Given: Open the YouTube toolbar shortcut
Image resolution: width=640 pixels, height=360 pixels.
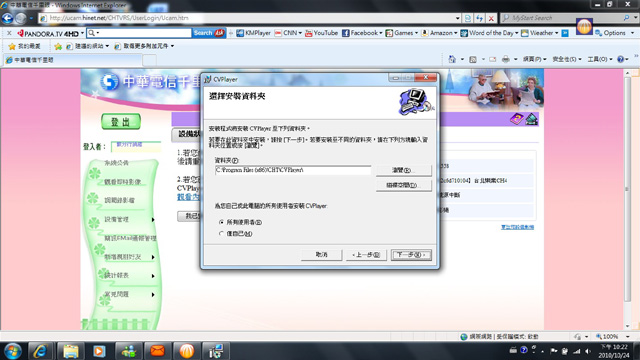Looking at the screenshot, I should click(321, 33).
